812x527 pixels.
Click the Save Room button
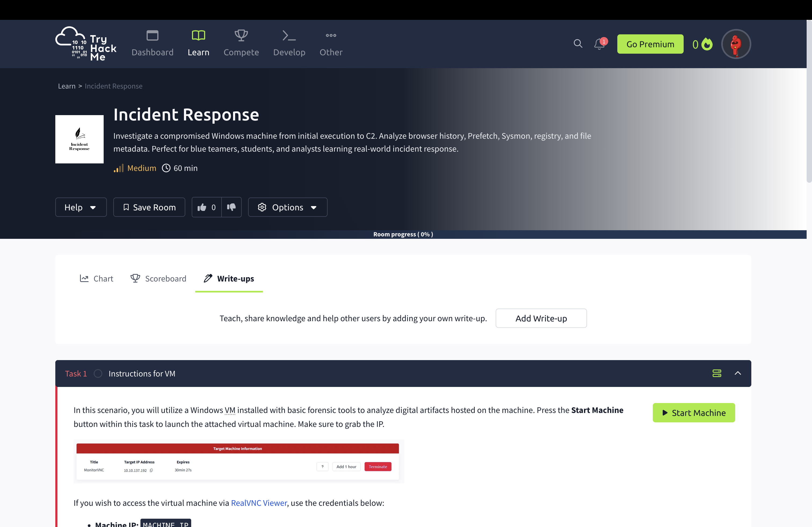[x=149, y=207]
